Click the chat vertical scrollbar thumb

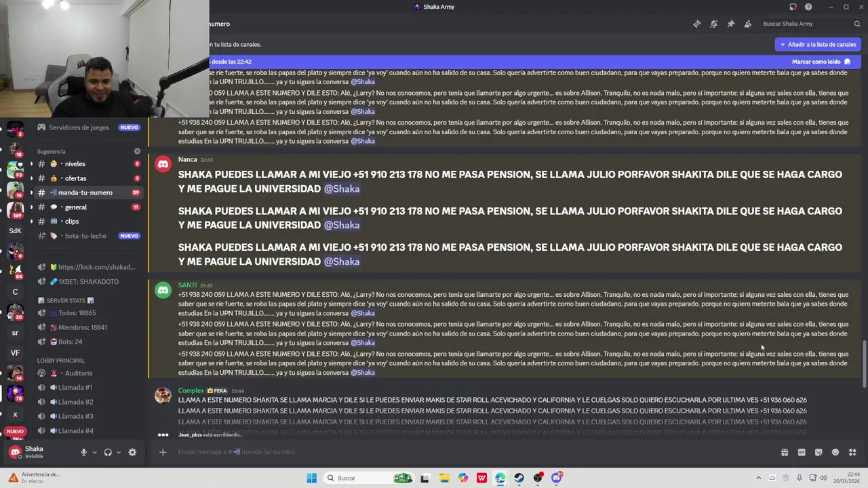pyautogui.click(x=864, y=363)
